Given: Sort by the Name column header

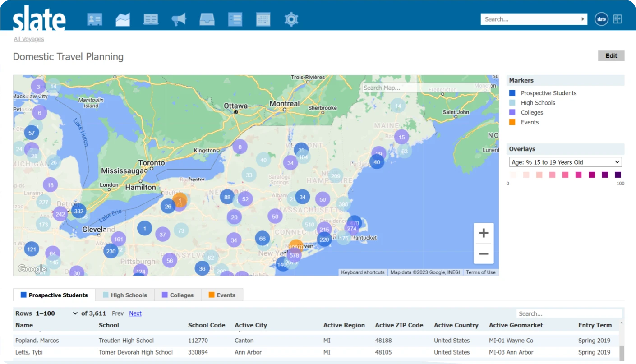Looking at the screenshot, I should click(x=24, y=325).
